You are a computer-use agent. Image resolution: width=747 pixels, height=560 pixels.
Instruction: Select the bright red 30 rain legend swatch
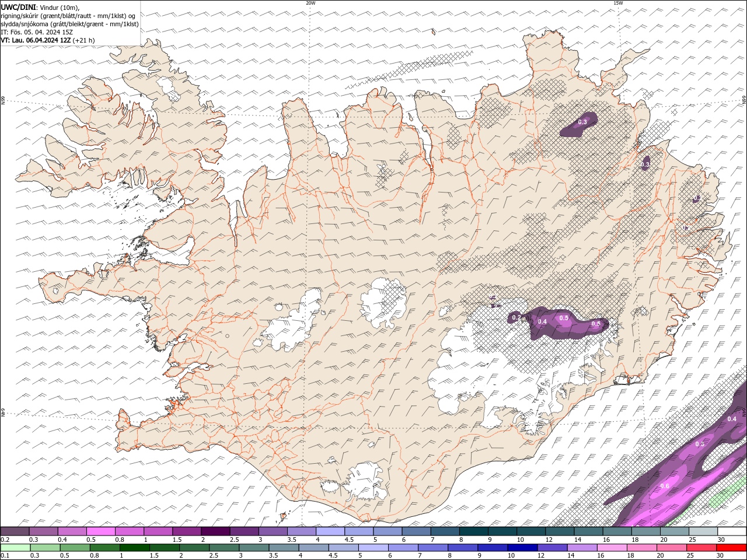click(732, 548)
